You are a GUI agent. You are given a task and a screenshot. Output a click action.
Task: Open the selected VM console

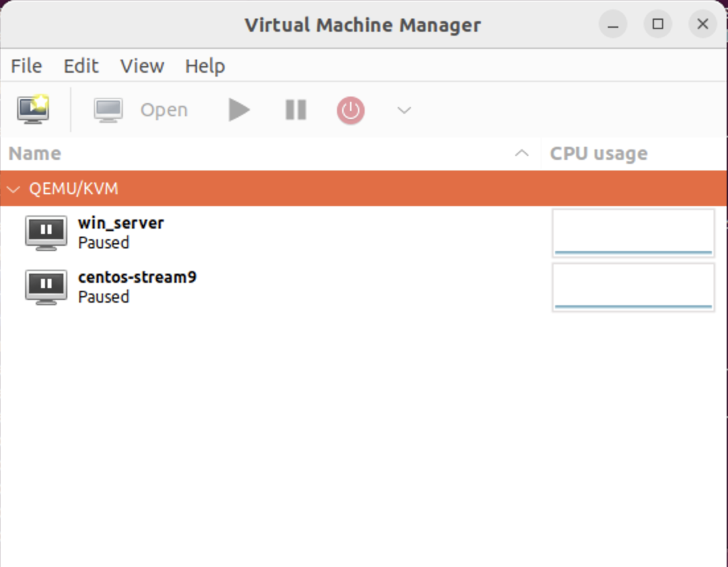141,110
